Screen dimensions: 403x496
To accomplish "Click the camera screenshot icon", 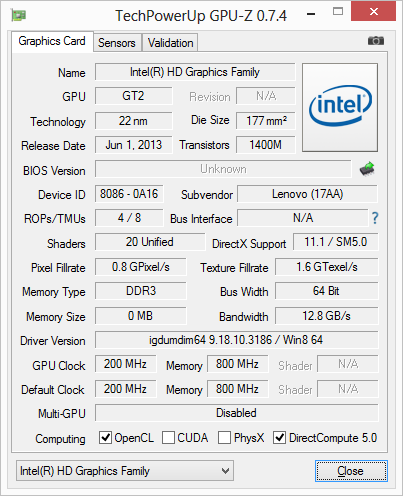I will click(x=376, y=41).
